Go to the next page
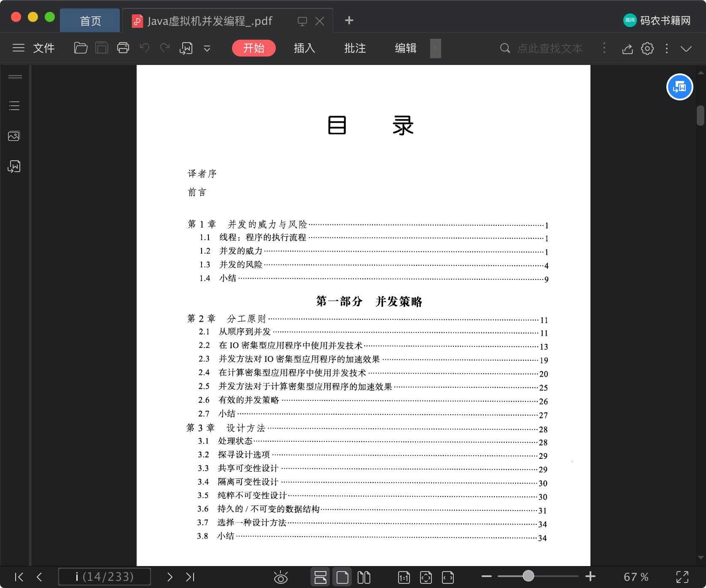 pos(170,577)
